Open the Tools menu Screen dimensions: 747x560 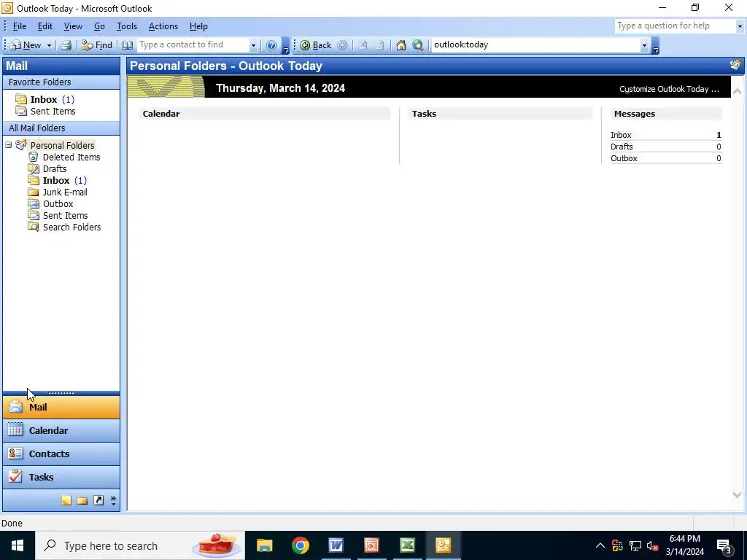point(127,26)
